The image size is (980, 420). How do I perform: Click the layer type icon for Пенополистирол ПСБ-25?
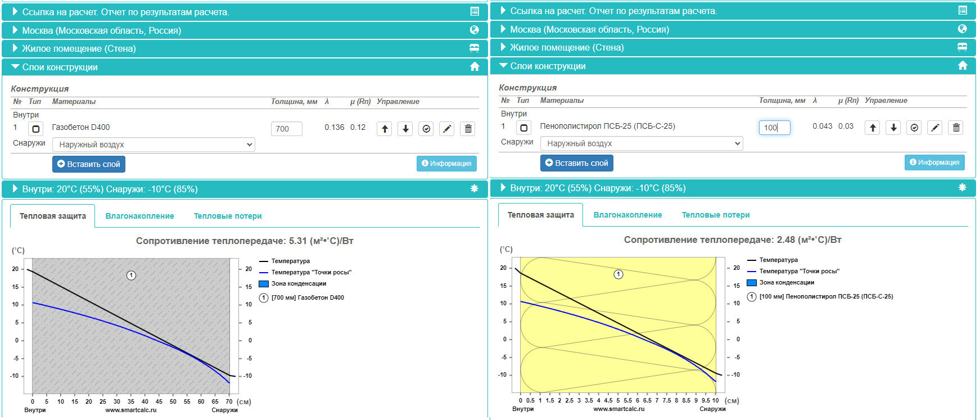[x=523, y=128]
